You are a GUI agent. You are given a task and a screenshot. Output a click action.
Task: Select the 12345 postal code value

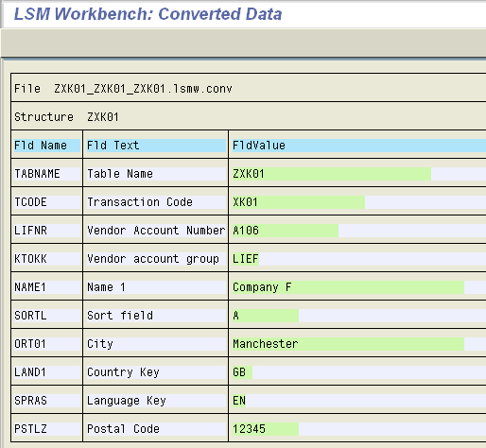point(266,429)
